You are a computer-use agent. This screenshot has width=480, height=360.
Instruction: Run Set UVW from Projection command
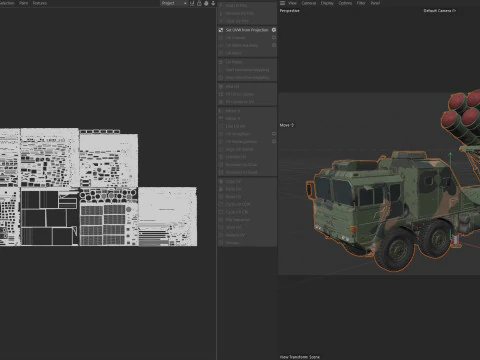pos(247,30)
